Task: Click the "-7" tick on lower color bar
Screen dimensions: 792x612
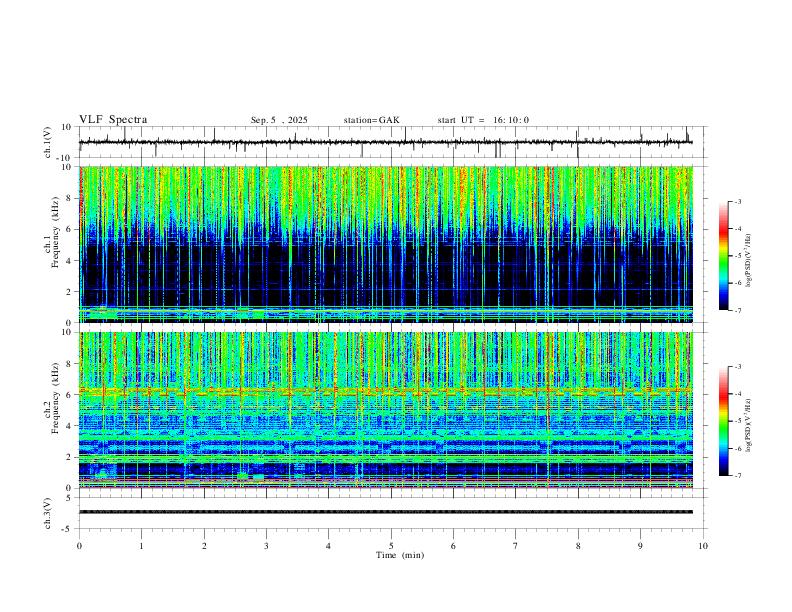Action: [737, 476]
